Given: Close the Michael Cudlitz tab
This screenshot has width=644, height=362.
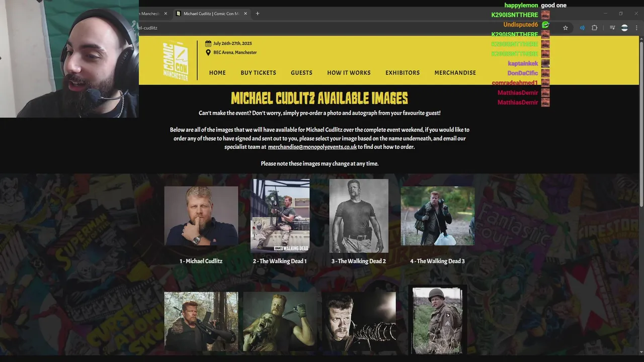Looking at the screenshot, I should pyautogui.click(x=246, y=14).
